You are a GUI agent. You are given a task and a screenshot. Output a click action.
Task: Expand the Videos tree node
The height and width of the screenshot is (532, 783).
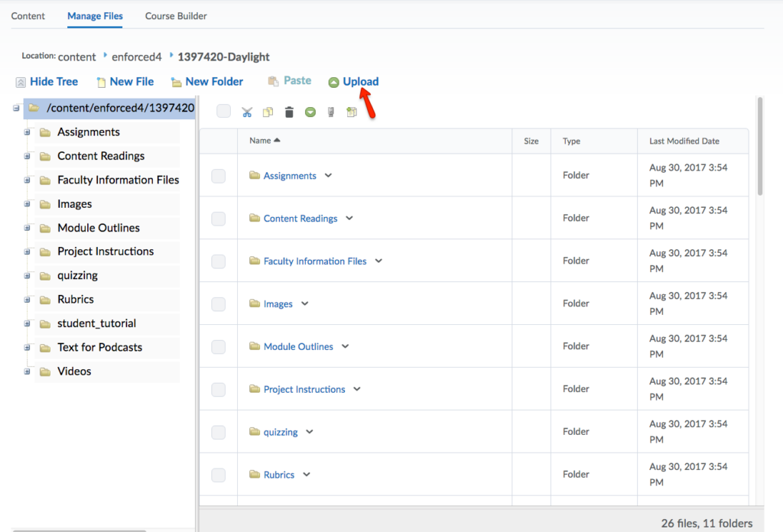coord(28,371)
